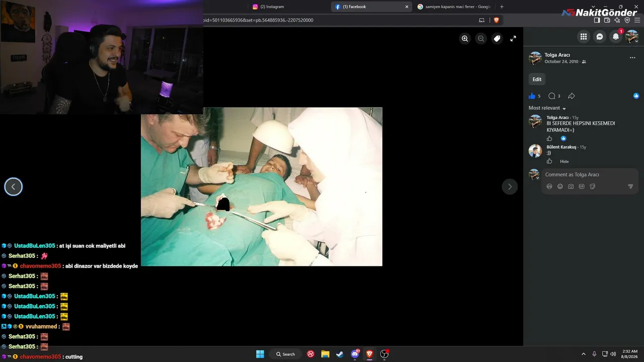Insert an avatar sticker in comment
This screenshot has height=362, width=644.
click(549, 187)
